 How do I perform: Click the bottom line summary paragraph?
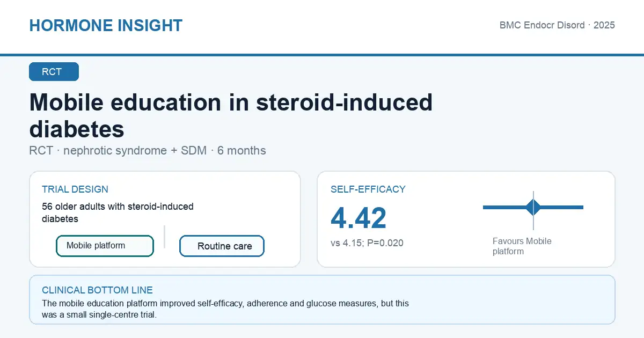click(x=225, y=310)
